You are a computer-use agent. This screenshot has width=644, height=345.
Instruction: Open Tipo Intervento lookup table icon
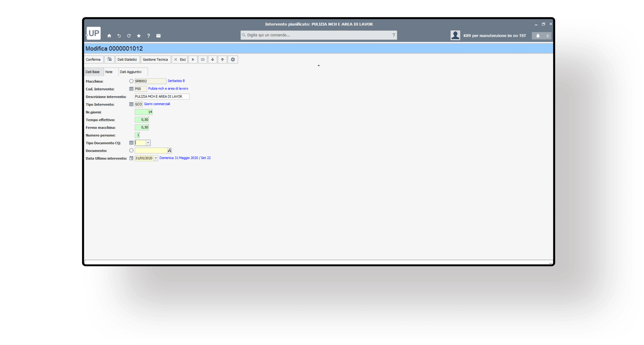(131, 104)
